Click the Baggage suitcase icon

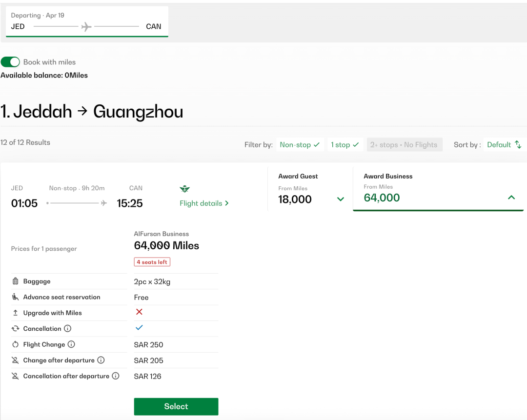pyautogui.click(x=16, y=281)
